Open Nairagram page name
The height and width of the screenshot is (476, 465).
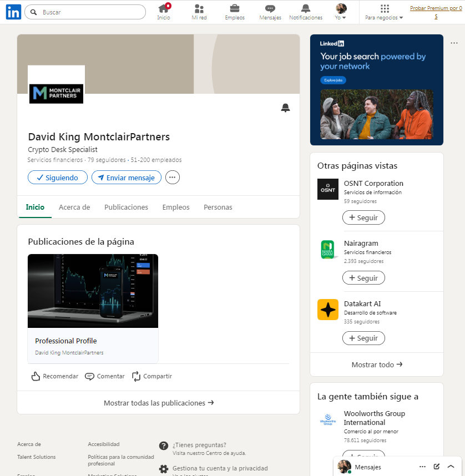pyautogui.click(x=361, y=244)
